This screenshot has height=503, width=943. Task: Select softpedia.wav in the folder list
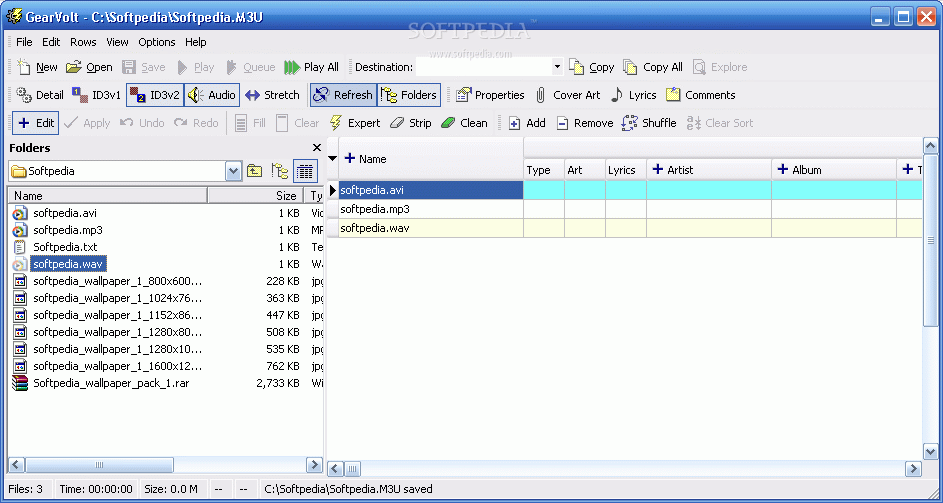[x=70, y=264]
